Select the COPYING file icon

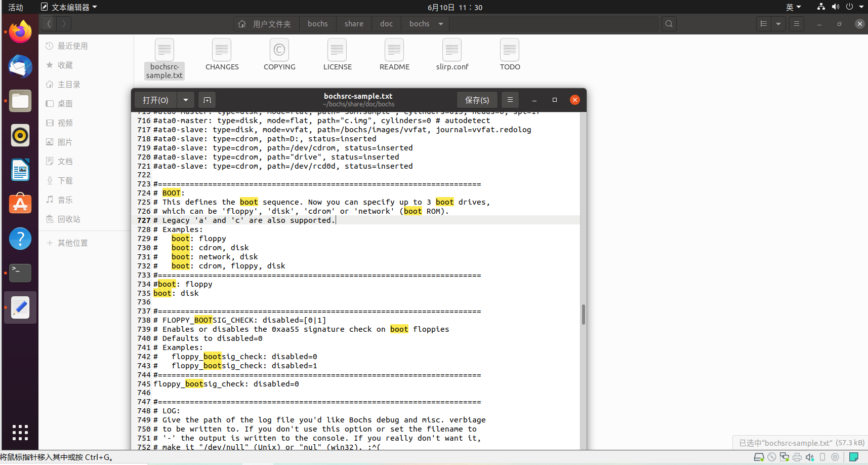279,55
